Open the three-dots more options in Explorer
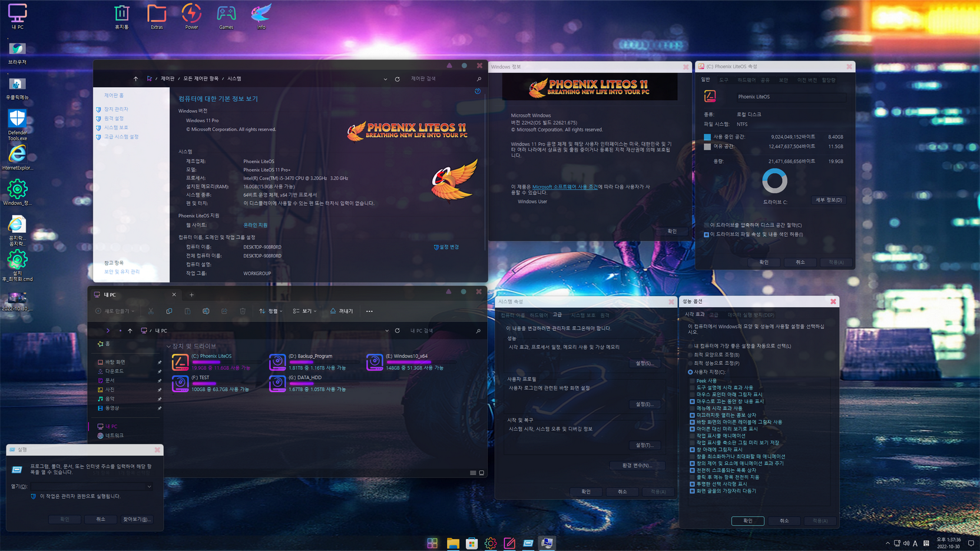980x551 pixels. 369,311
